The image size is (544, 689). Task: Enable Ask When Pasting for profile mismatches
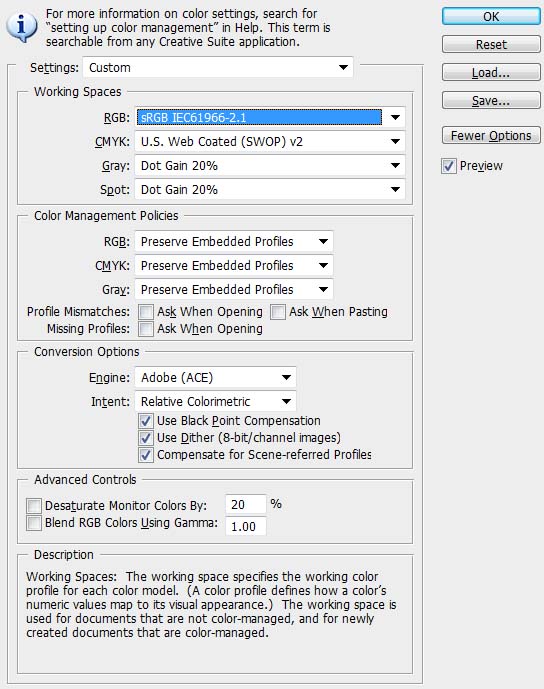point(278,312)
